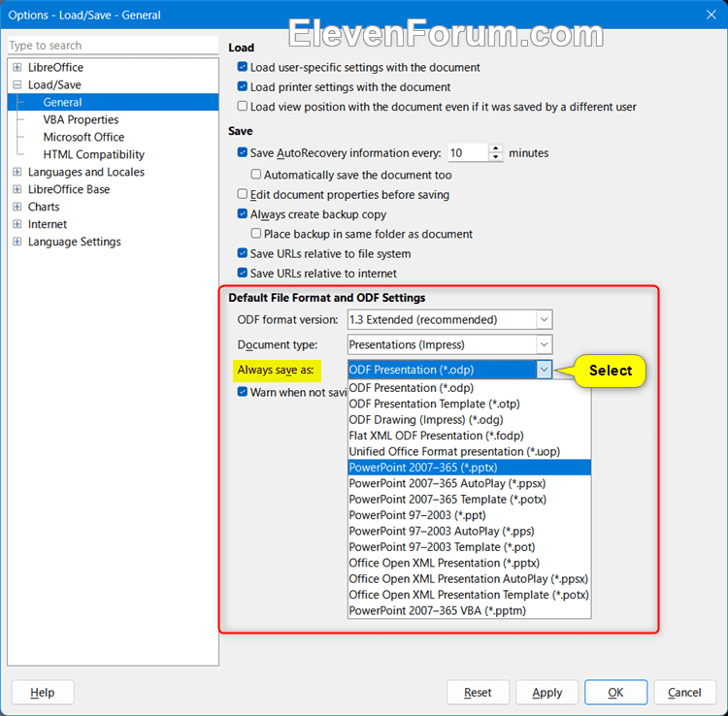The width and height of the screenshot is (728, 716).
Task: Click the AutoRecovery minutes value field
Action: 468,153
